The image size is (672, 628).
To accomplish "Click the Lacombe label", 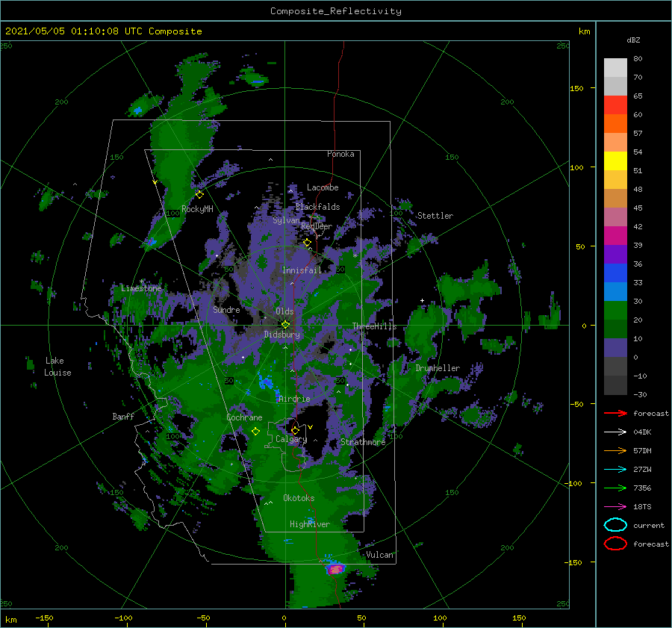I will pos(323,187).
